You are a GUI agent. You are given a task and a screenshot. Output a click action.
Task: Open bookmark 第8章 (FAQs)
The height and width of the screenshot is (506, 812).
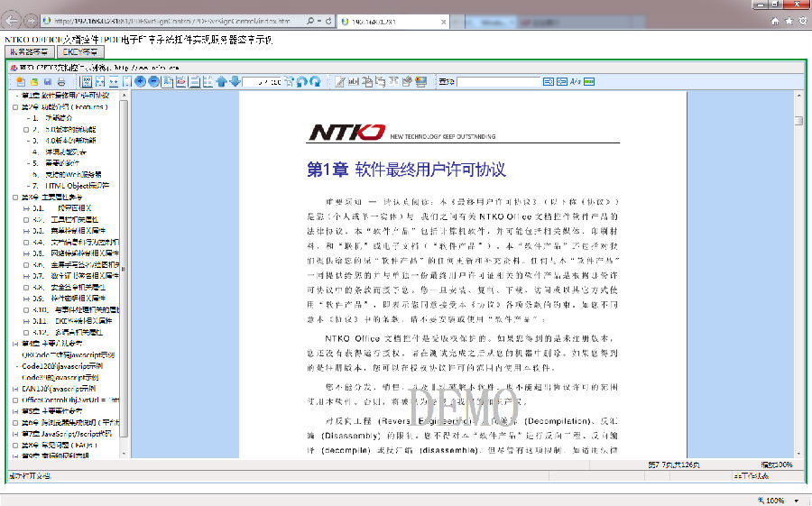click(x=59, y=445)
